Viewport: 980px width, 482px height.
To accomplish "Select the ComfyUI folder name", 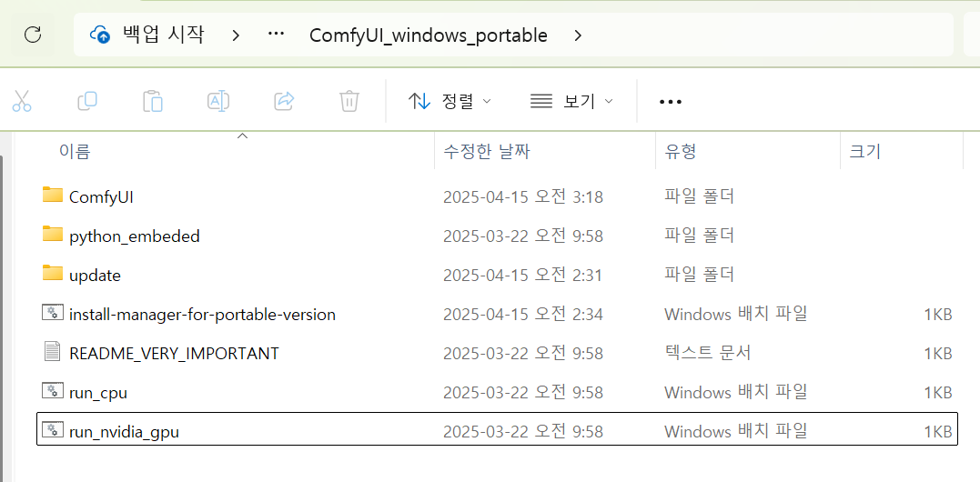I will coord(101,197).
